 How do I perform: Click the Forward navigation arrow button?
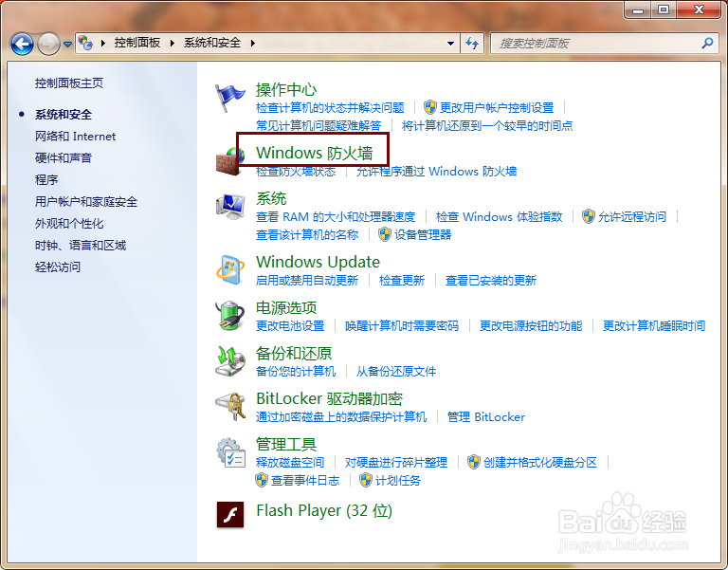click(48, 45)
